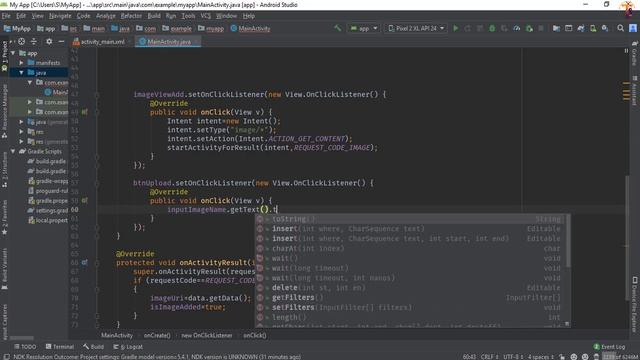The width and height of the screenshot is (640, 360).
Task: Click the CRLF line separator indicator
Action: tap(489, 357)
